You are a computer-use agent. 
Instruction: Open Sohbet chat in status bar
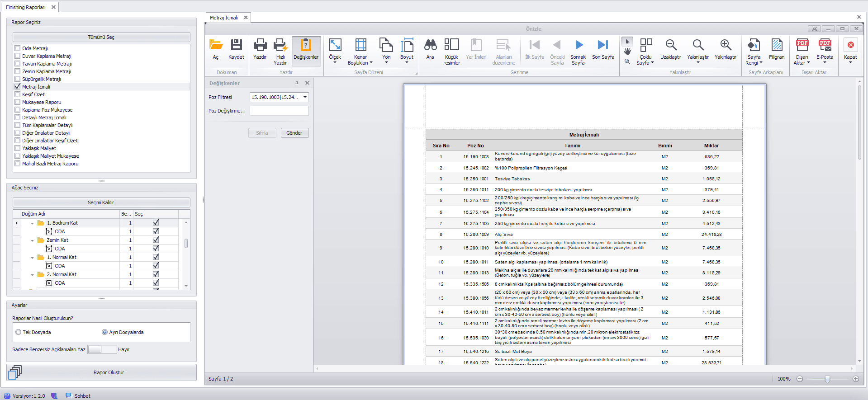(x=78, y=395)
